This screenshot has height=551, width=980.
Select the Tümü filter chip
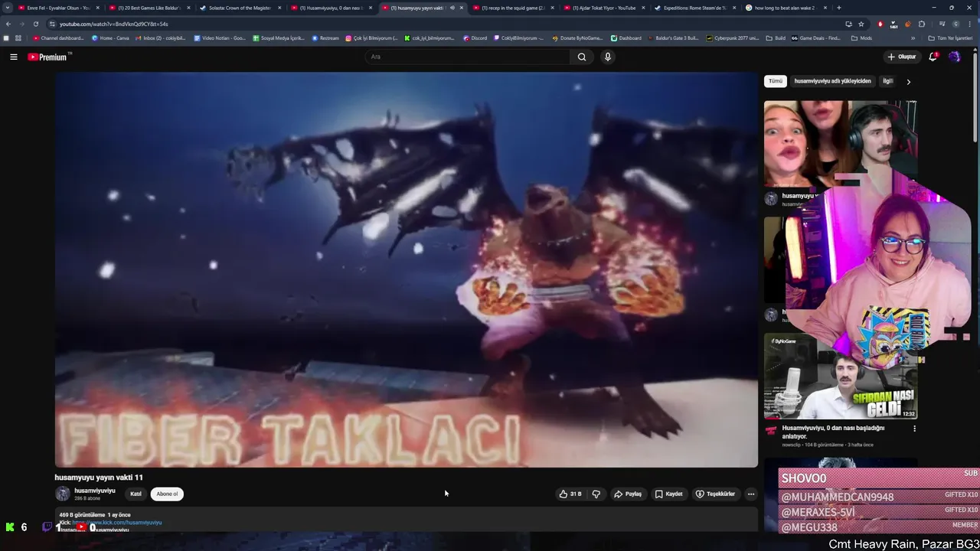(x=776, y=81)
